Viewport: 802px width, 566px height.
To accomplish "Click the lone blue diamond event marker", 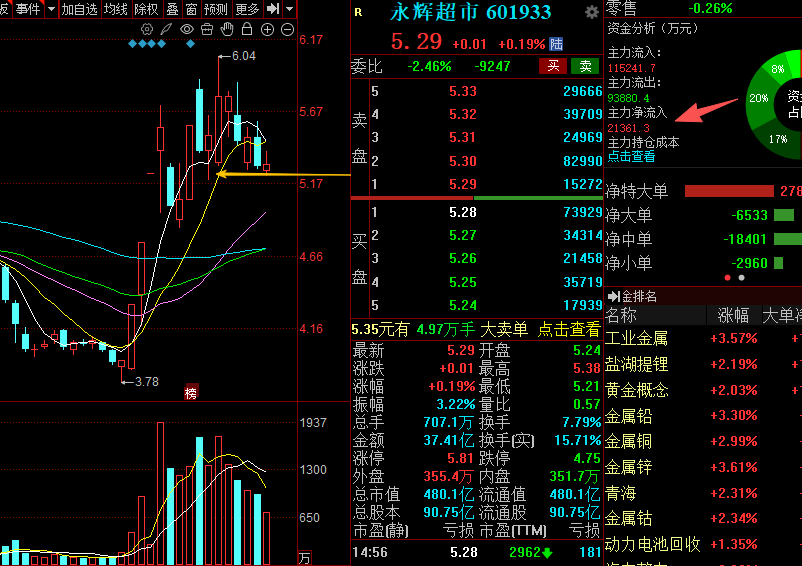I will tap(190, 44).
